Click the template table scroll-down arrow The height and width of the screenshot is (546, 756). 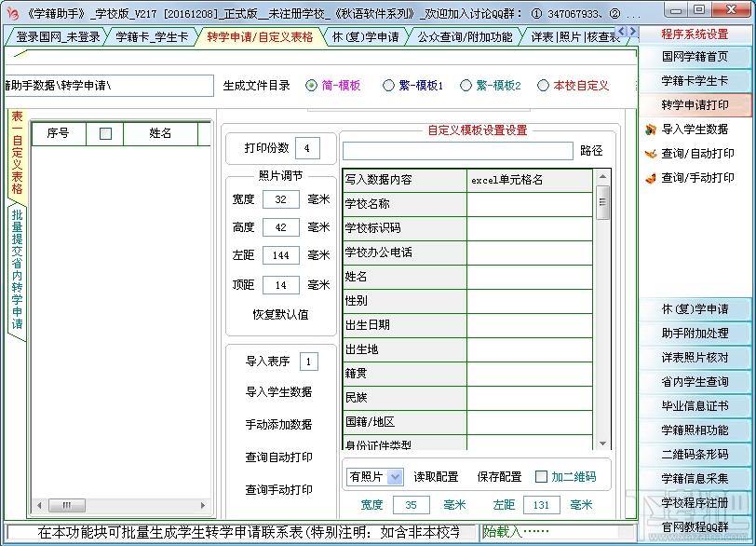coord(602,443)
